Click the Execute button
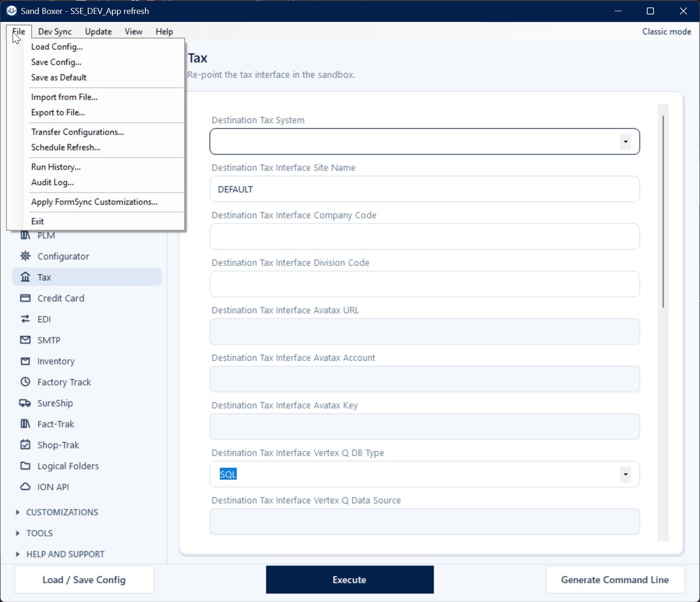Viewport: 700px width, 602px height. click(350, 580)
